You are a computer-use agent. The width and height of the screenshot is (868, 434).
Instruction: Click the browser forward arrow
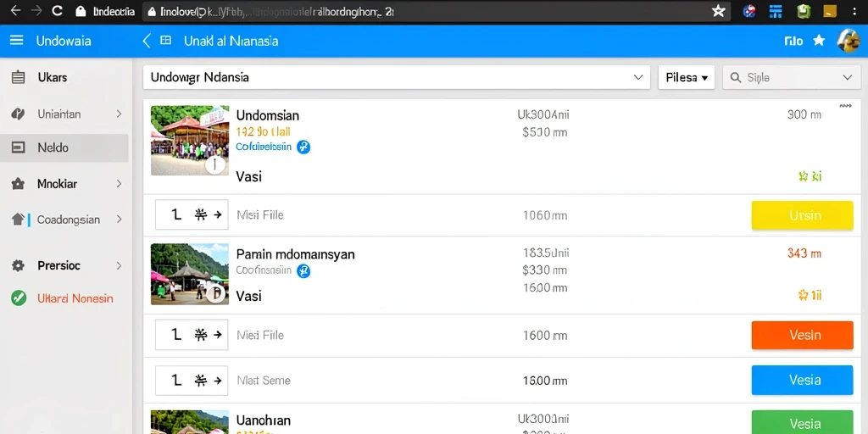pyautogui.click(x=36, y=10)
